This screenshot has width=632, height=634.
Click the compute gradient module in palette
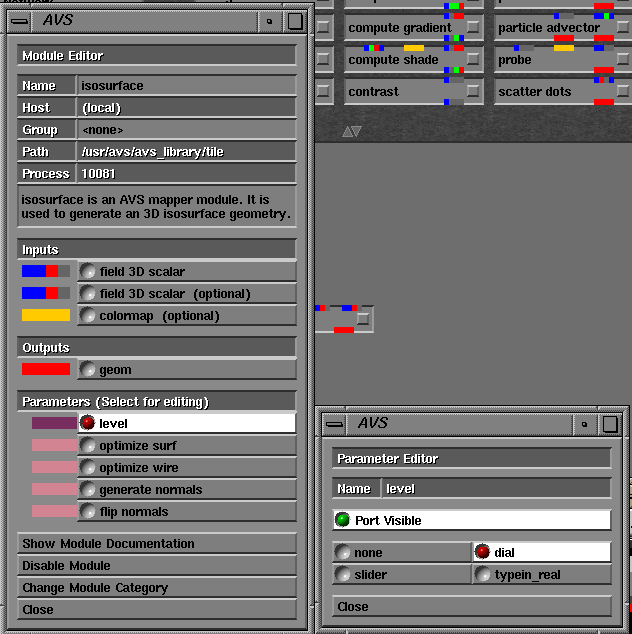coord(413,27)
